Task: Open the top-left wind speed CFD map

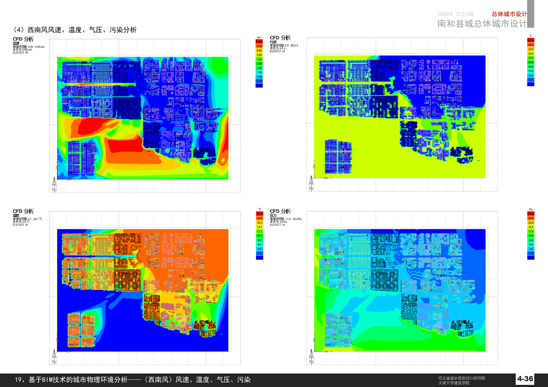Action: point(143,118)
